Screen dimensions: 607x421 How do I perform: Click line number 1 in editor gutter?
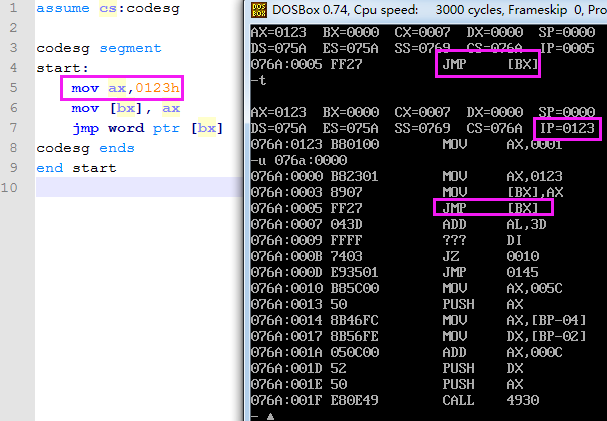13,8
